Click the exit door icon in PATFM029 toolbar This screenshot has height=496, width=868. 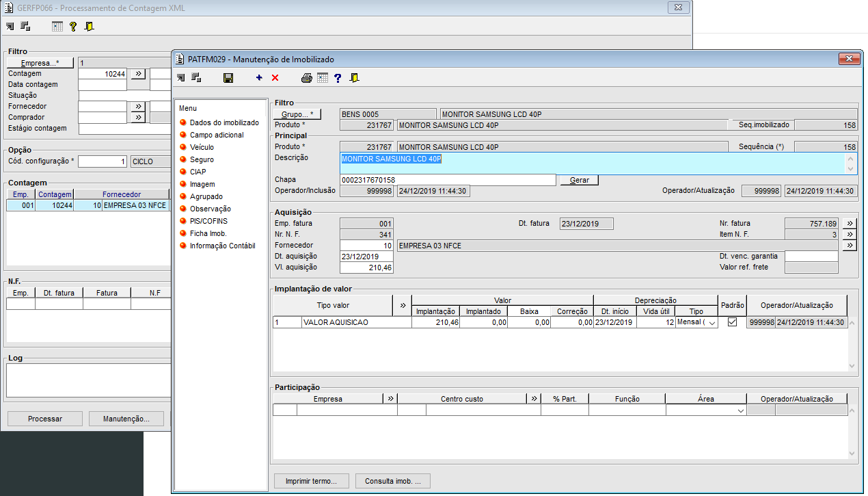354,78
